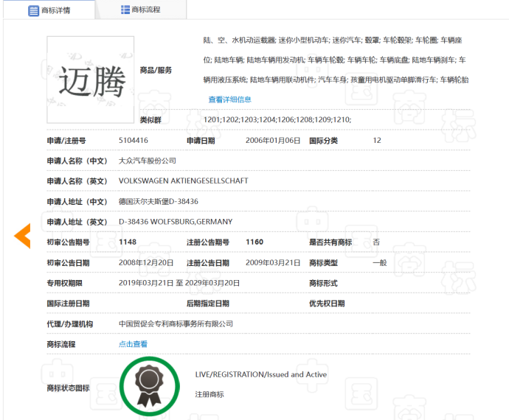Click the 迈腾 trademark image
The height and width of the screenshot is (420, 509).
pos(91,80)
